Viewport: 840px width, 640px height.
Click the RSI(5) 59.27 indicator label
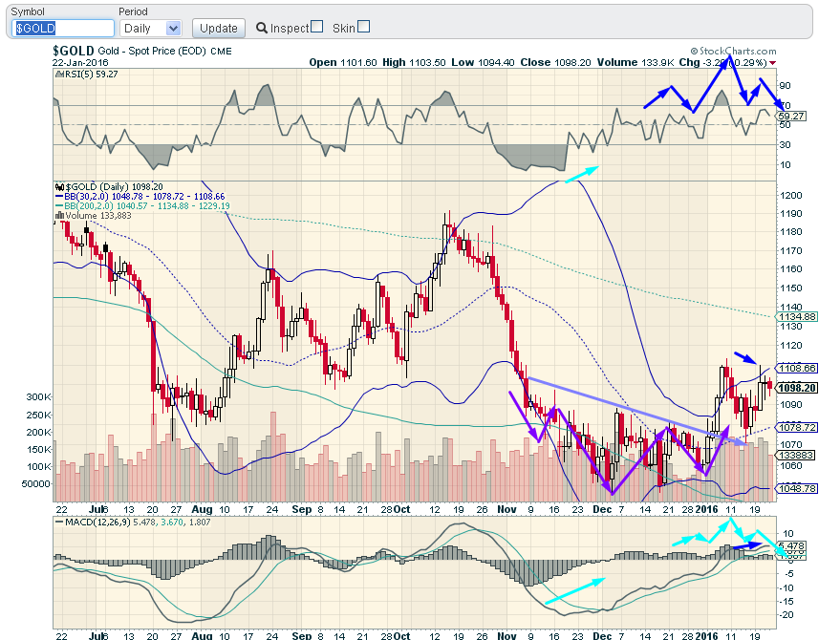tap(86, 74)
